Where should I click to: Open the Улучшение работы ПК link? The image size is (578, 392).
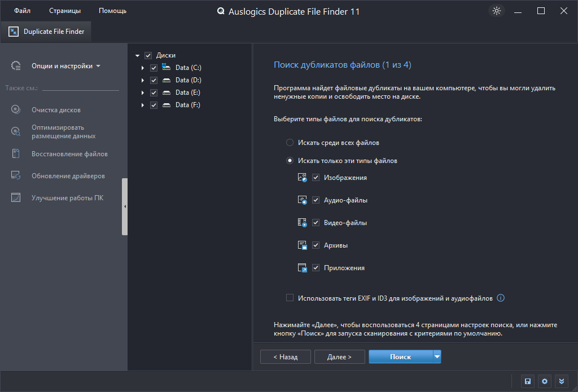coord(68,198)
